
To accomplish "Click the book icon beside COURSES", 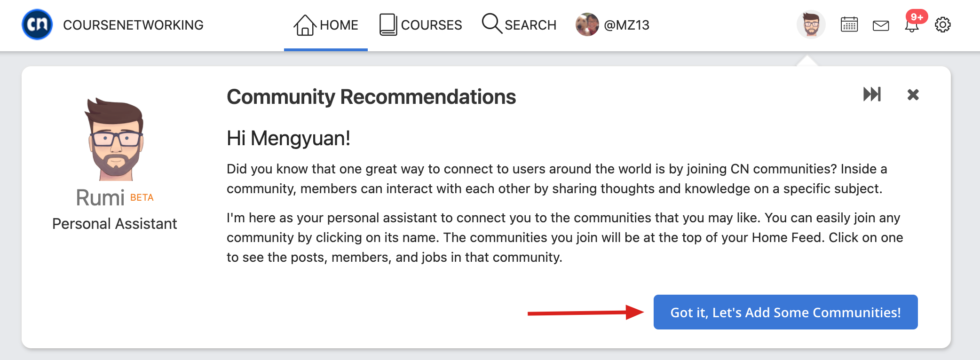I will (388, 24).
